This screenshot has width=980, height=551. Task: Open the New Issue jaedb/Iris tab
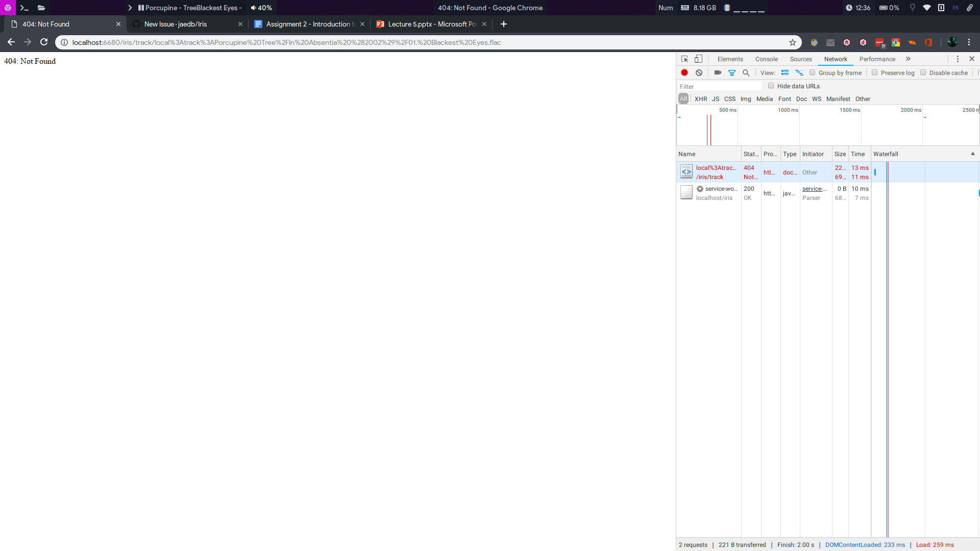coord(176,24)
